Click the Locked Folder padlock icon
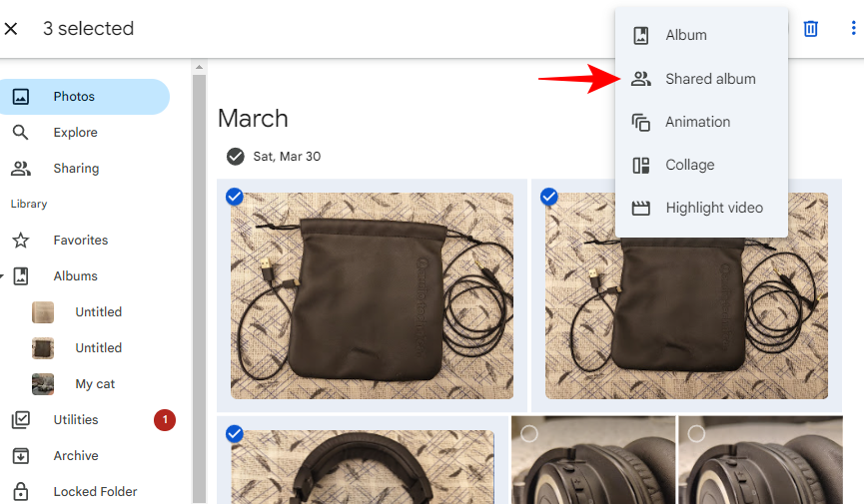Viewport: 864px width, 504px height. 21,491
